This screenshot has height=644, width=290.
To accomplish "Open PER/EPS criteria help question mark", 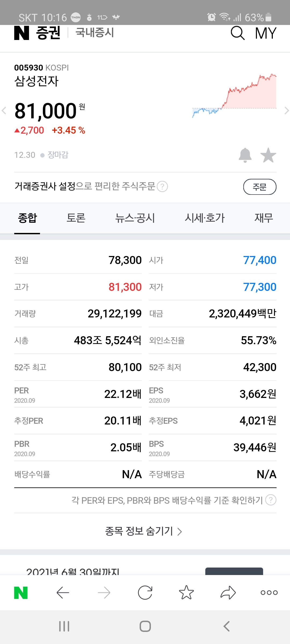I will tap(271, 500).
